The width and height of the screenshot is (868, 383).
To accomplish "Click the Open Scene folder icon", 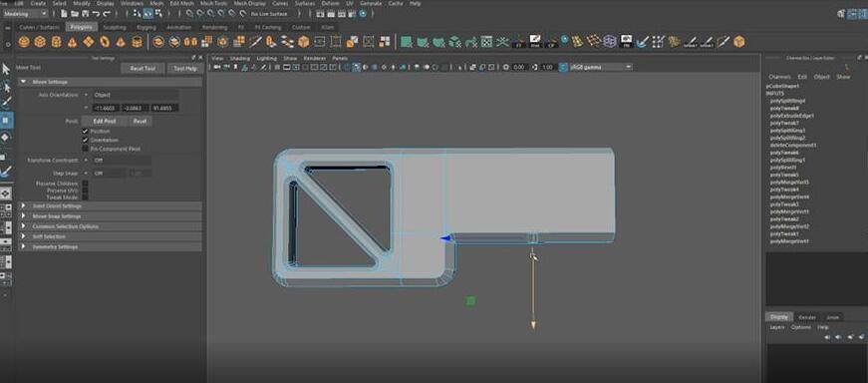I will (x=74, y=13).
